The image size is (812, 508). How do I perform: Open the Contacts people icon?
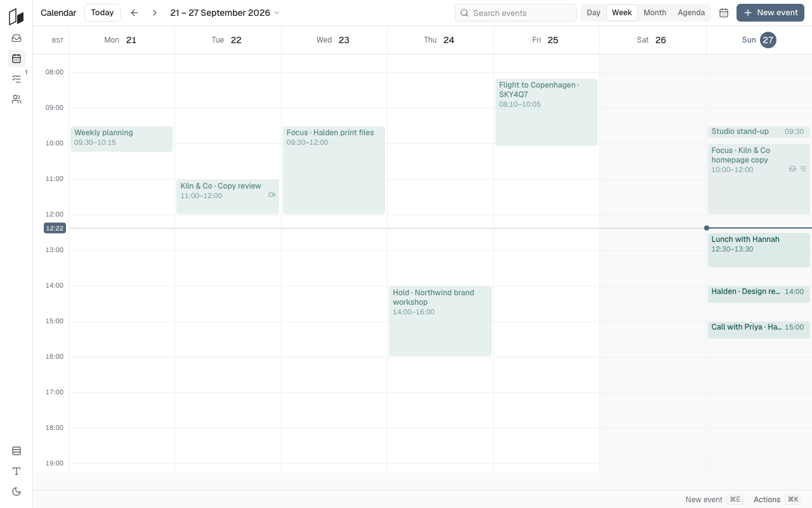point(16,99)
